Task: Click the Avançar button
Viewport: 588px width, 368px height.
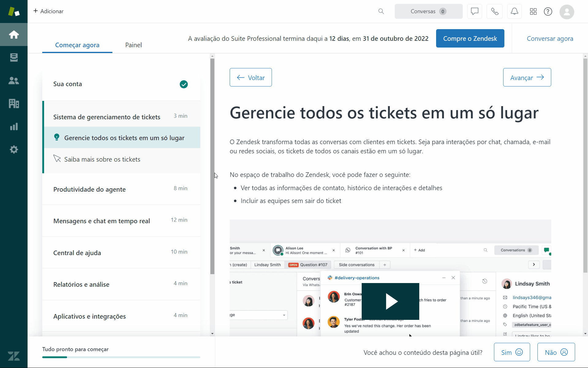Action: click(x=527, y=77)
